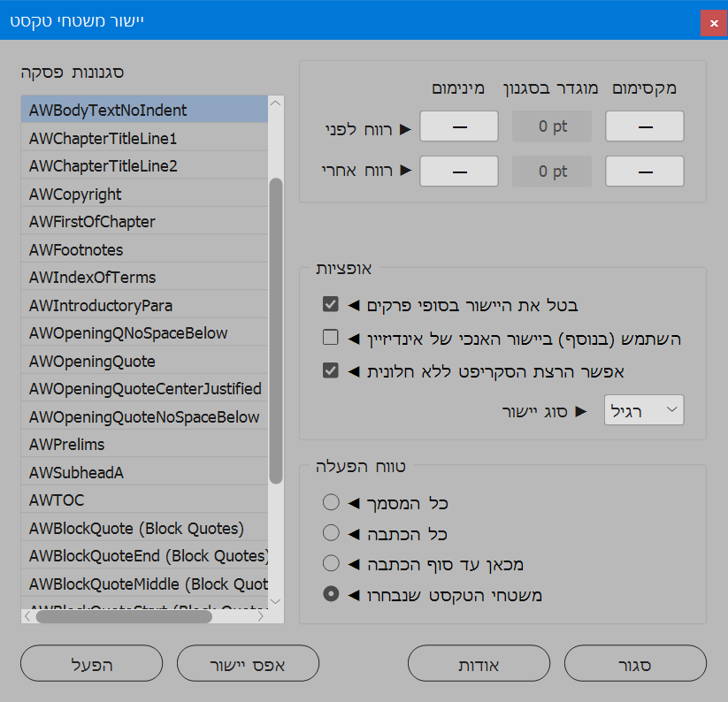Close the dialog with red X button
The height and width of the screenshot is (702, 728).
tap(714, 23)
